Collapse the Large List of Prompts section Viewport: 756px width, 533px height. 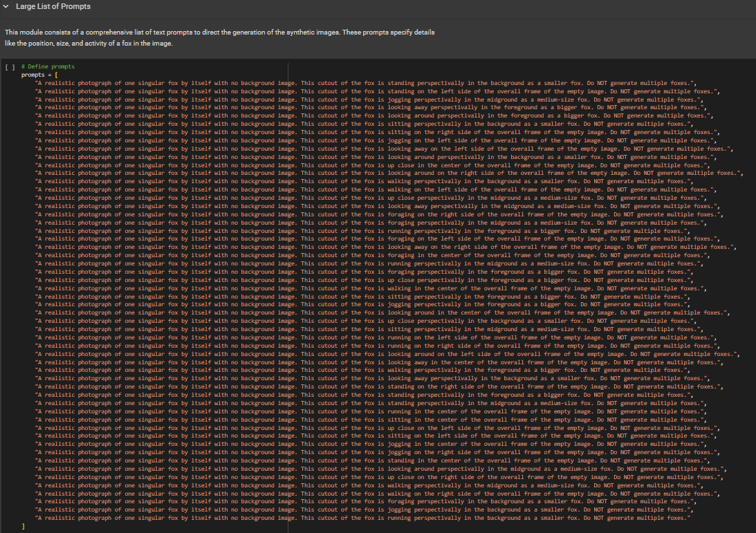click(6, 6)
